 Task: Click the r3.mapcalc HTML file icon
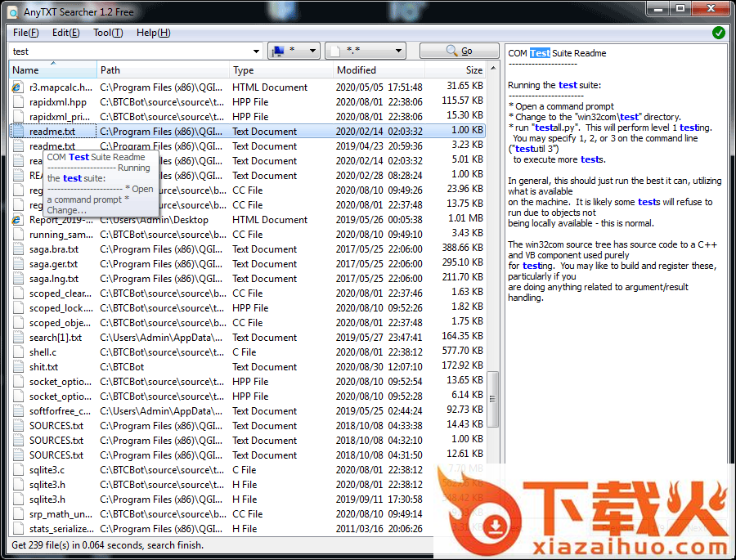pyautogui.click(x=18, y=87)
